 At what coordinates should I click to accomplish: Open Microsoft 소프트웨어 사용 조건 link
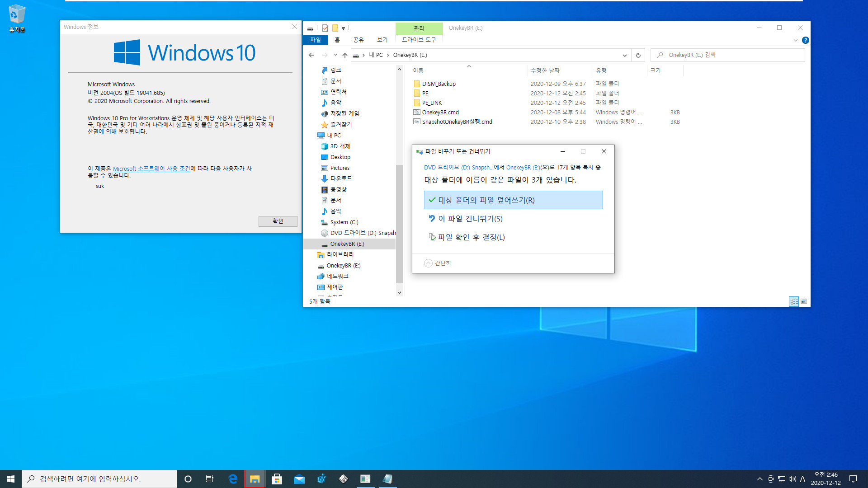pyautogui.click(x=151, y=169)
